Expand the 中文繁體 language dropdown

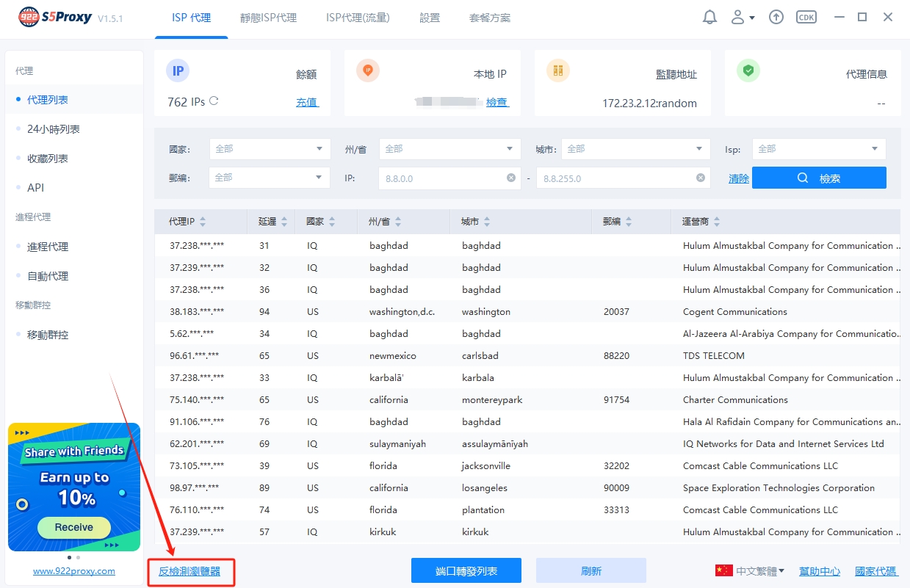[757, 570]
